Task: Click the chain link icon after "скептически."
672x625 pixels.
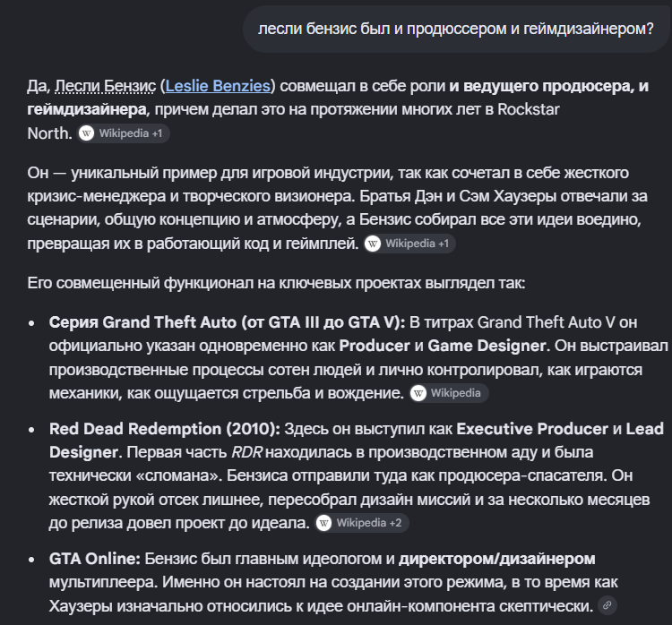Action: click(x=607, y=605)
